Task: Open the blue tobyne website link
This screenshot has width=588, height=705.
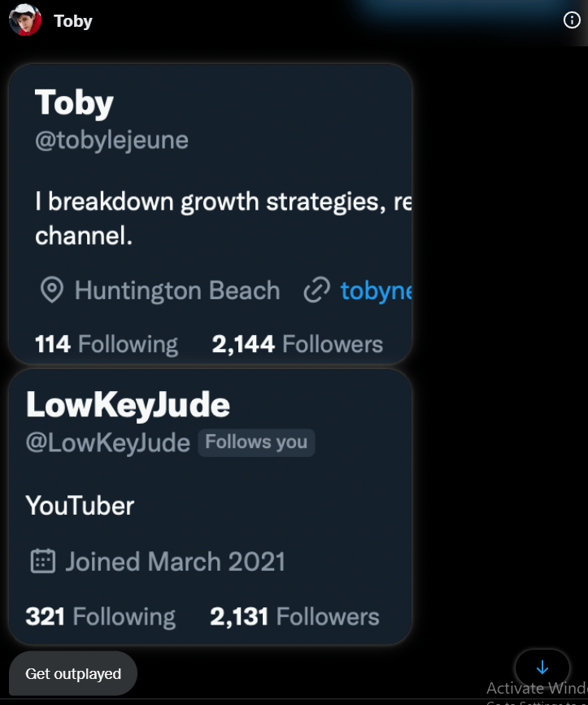Action: point(376,291)
